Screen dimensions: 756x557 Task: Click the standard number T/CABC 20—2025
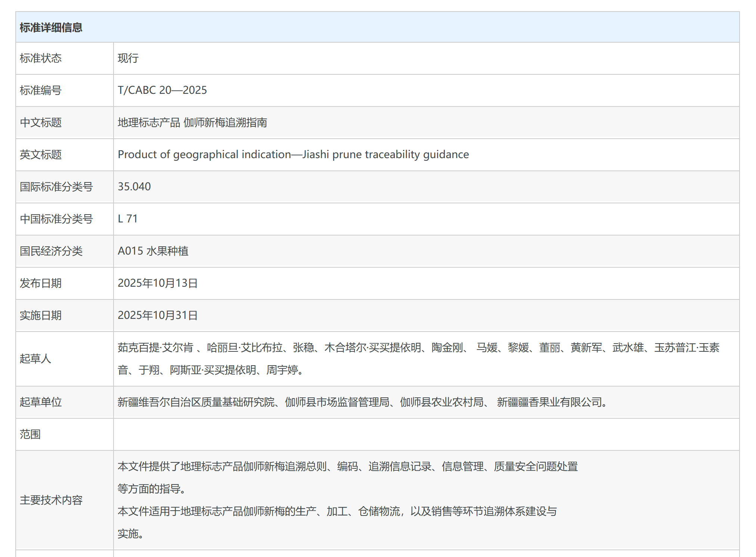tap(162, 90)
